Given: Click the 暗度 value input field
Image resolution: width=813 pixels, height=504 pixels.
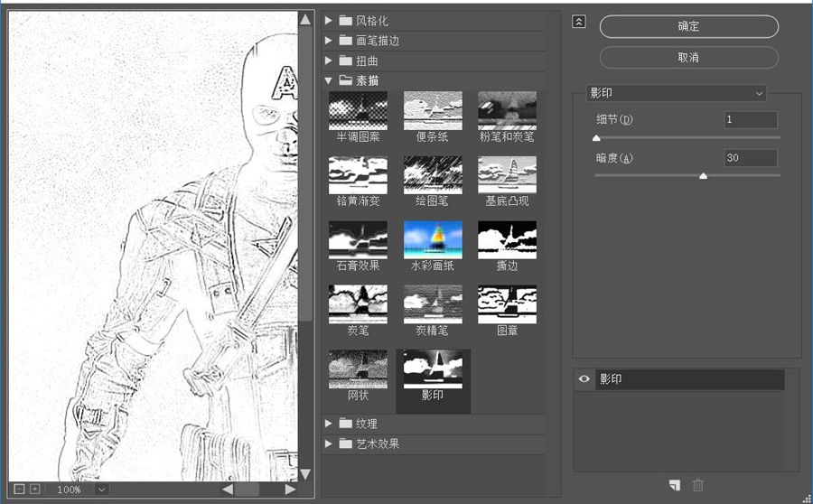Looking at the screenshot, I should [x=751, y=158].
